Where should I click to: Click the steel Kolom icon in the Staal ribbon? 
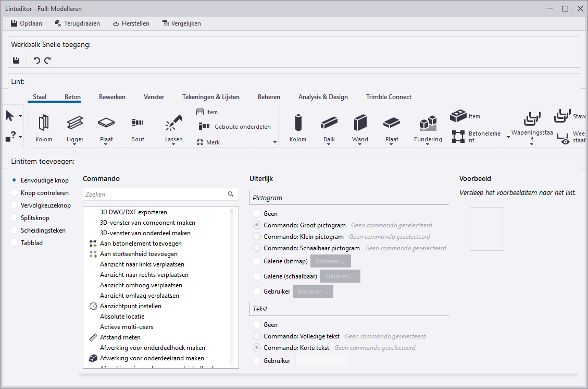point(44,124)
